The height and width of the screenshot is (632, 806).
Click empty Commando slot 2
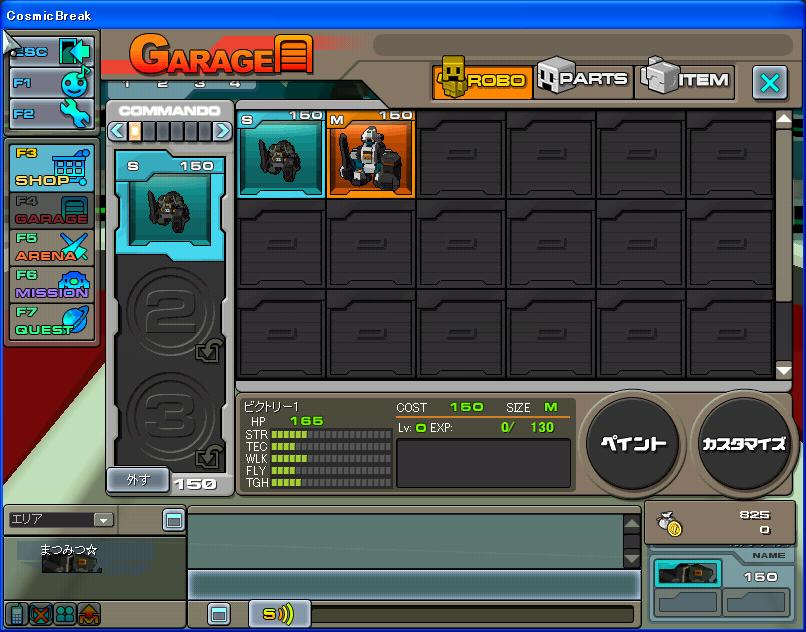pos(170,311)
